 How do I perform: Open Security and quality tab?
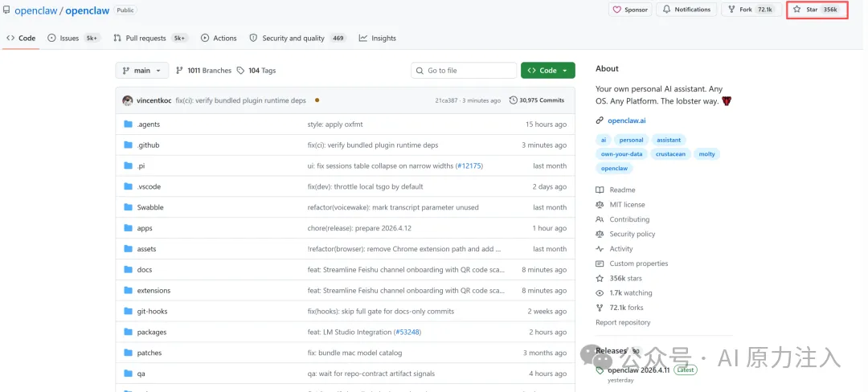[298, 38]
